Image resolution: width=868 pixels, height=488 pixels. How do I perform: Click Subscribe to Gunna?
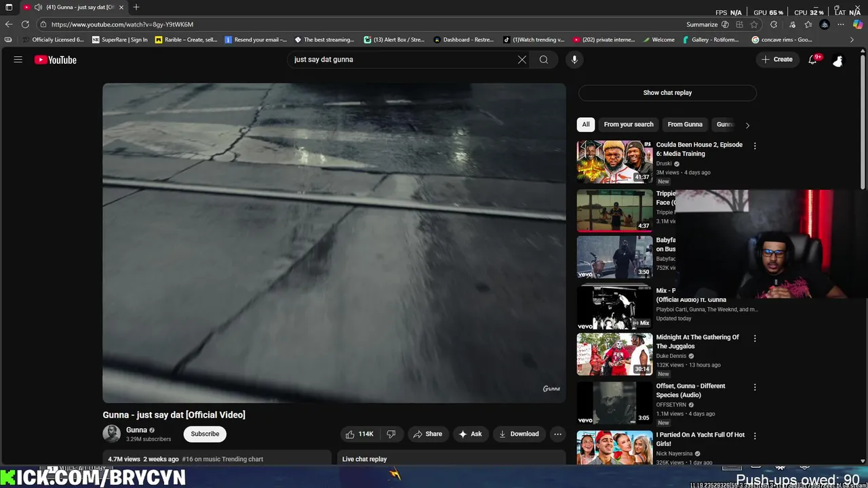pos(205,434)
